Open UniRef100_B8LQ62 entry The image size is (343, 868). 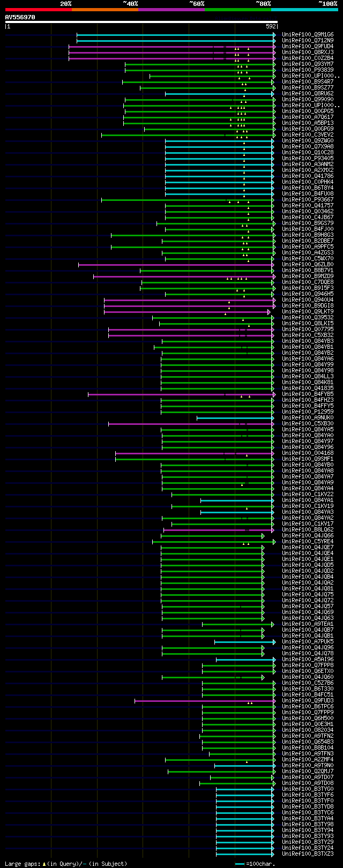pyautogui.click(x=308, y=530)
